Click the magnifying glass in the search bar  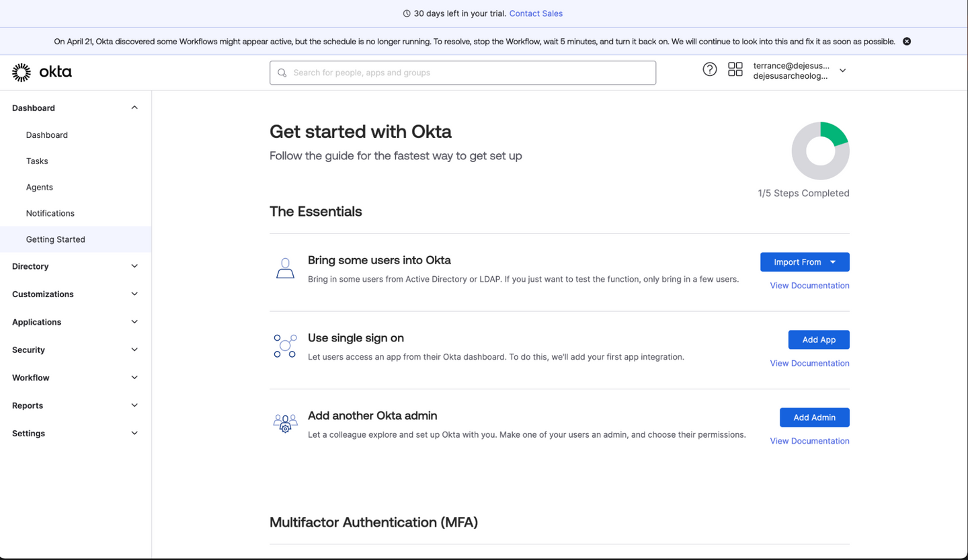click(x=282, y=73)
